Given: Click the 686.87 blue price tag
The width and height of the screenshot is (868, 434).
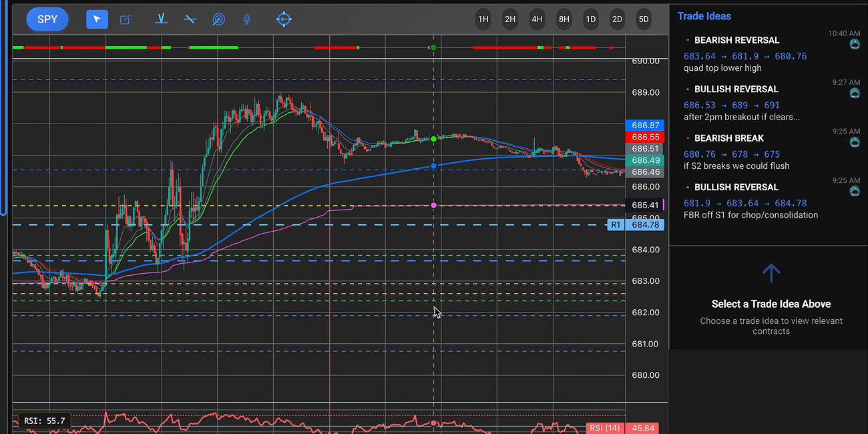Looking at the screenshot, I should click(x=646, y=126).
